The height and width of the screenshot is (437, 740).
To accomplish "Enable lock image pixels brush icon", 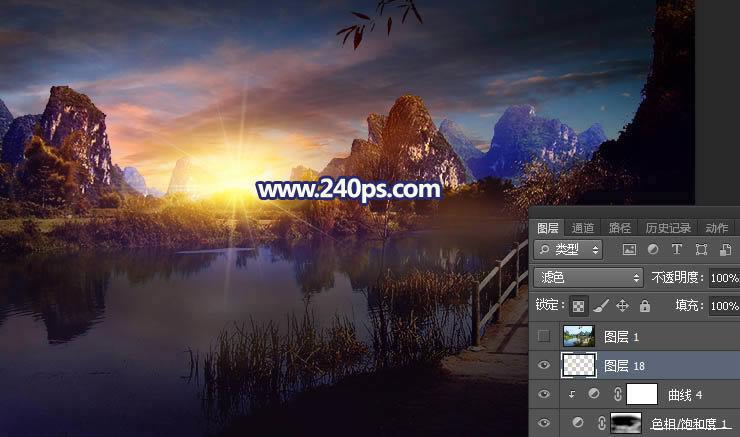I will [600, 306].
